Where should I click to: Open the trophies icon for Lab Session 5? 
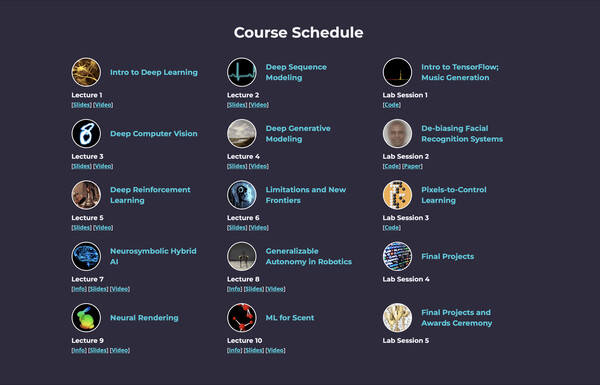click(398, 318)
